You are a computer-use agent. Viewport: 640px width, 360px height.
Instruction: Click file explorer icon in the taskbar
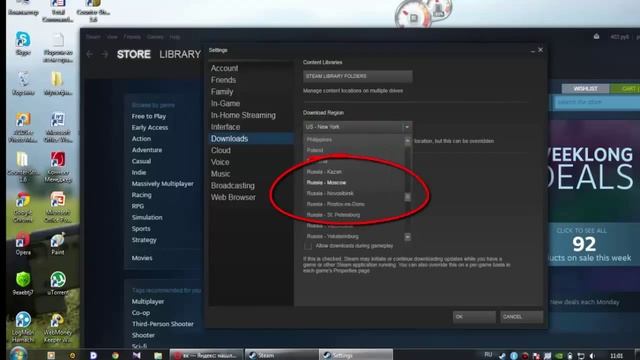158,356
